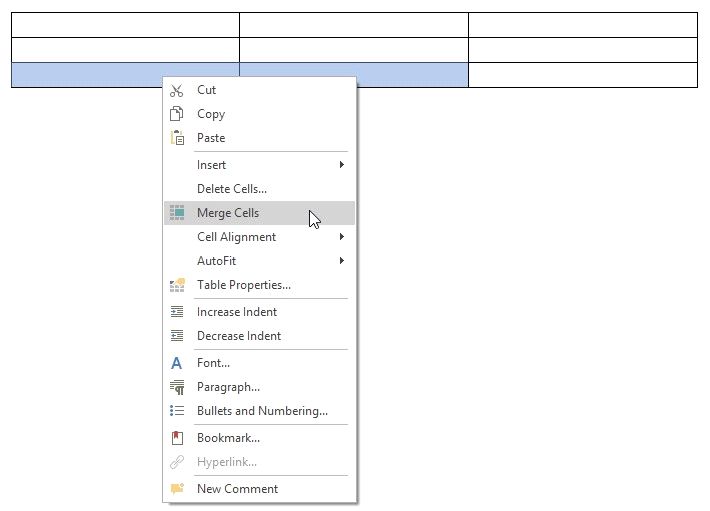The width and height of the screenshot is (710, 511).
Task: Expand the AutoFit submenu arrow
Action: 342,261
